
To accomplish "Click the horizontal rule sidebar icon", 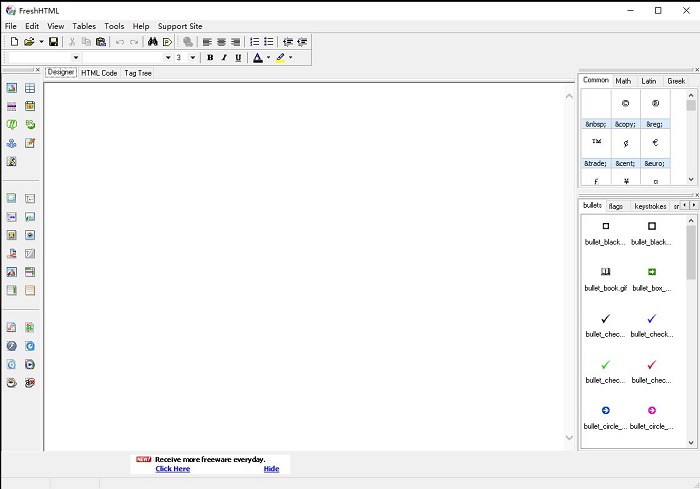I will click(12, 106).
